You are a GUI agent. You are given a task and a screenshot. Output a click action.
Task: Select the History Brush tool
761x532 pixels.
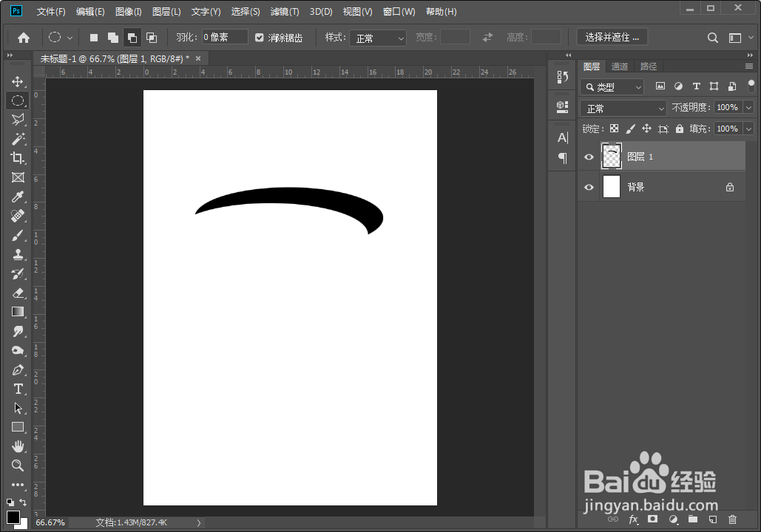[x=18, y=273]
